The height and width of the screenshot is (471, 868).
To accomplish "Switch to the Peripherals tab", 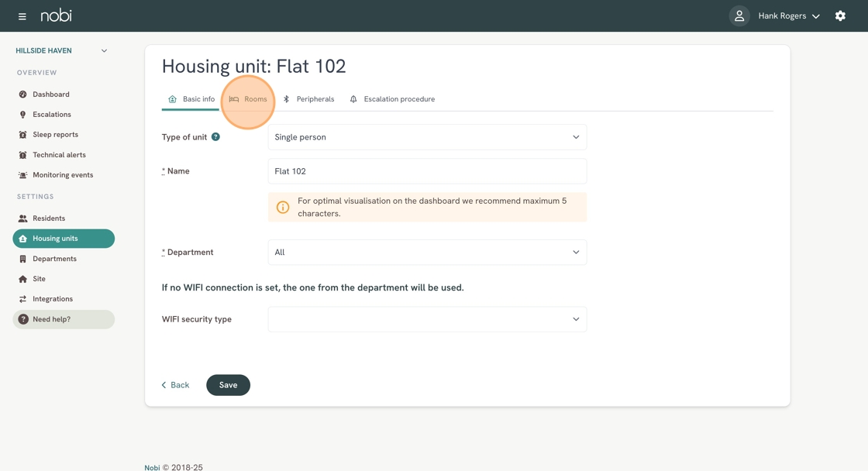I will (308, 99).
